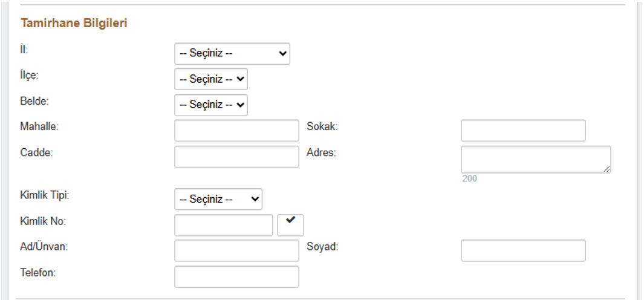Click the Kimlik Tipi label text
644x300 pixels.
tap(45, 195)
